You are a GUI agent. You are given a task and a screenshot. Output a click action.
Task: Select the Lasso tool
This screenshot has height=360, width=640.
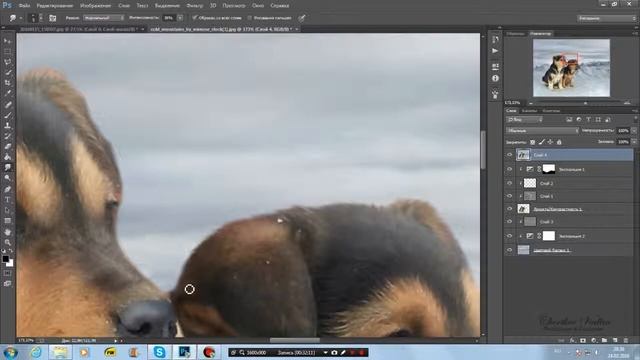7,62
